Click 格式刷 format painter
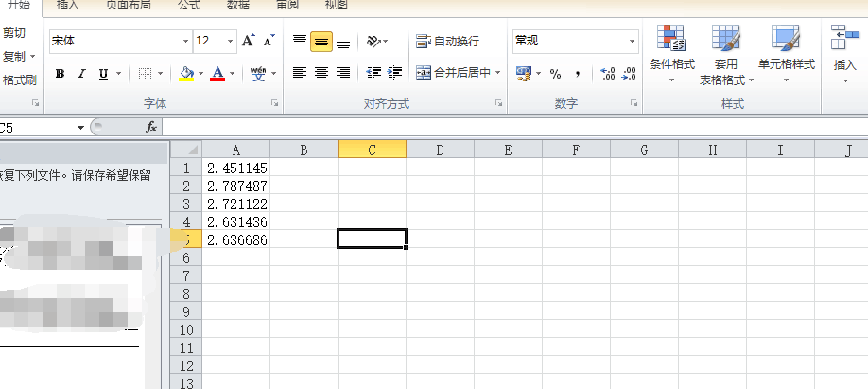 point(18,80)
